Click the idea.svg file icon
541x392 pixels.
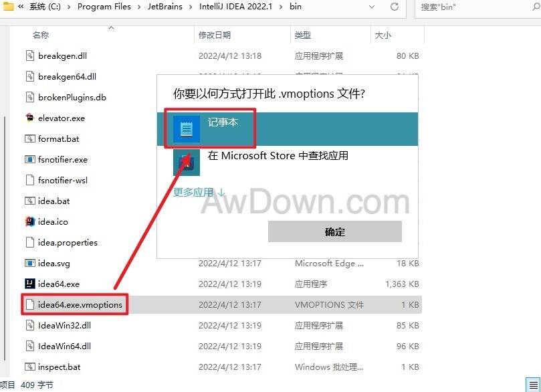click(29, 263)
